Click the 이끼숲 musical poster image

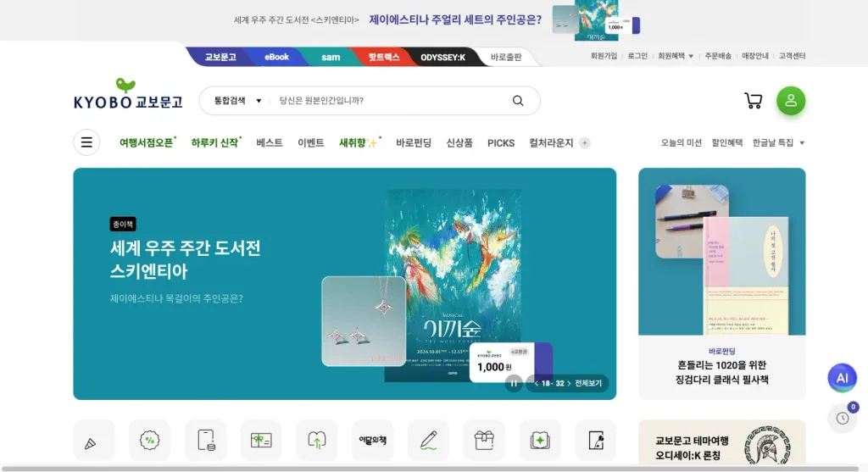pos(453,285)
